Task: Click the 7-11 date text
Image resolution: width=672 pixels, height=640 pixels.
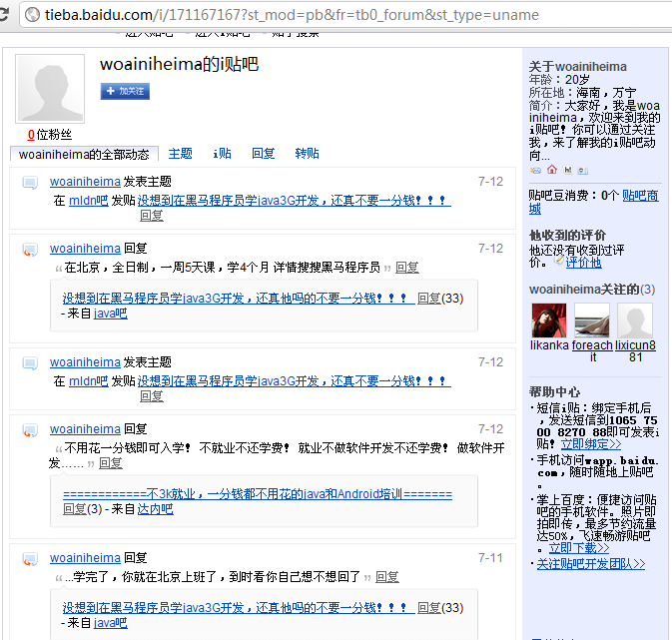Action: tap(490, 558)
